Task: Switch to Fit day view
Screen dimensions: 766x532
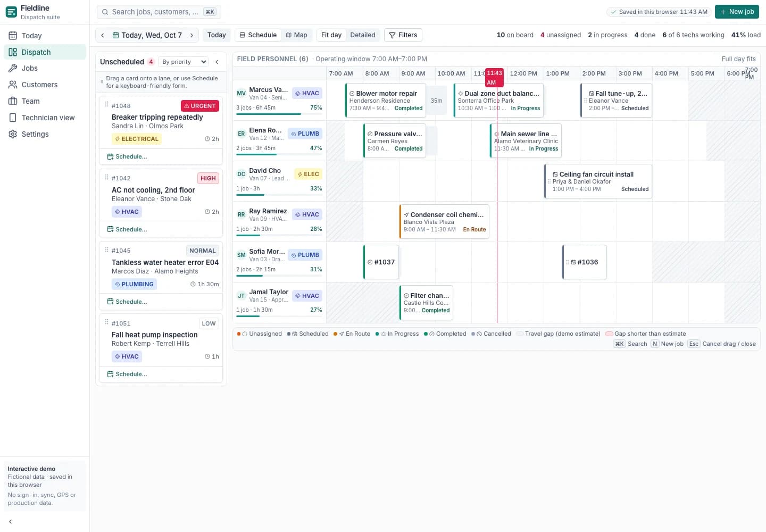Action: (331, 35)
